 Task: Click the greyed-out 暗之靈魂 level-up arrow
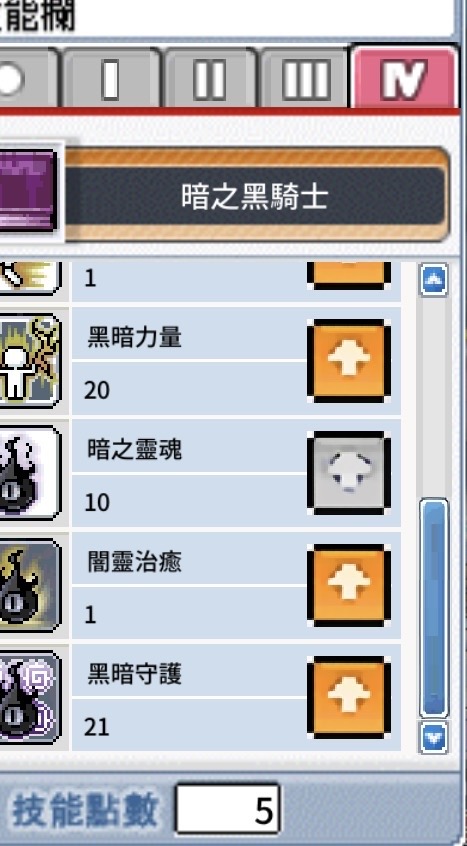pos(349,473)
